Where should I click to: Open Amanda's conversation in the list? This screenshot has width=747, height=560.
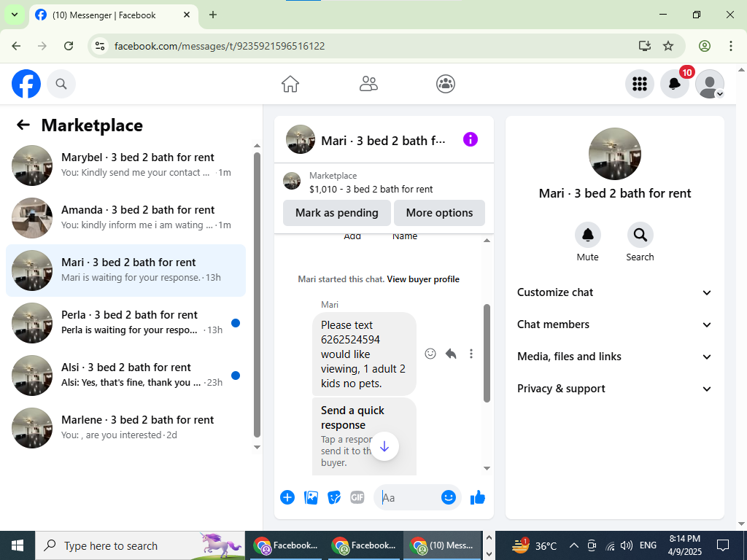[125, 217]
